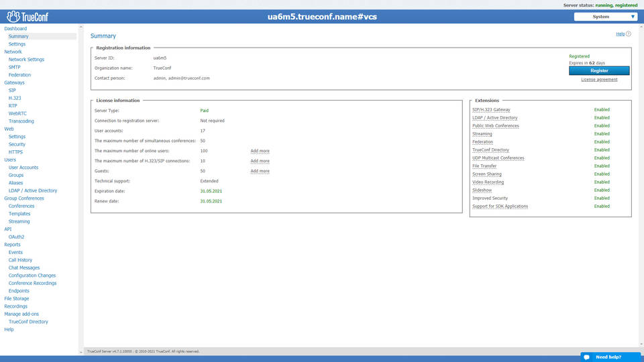Open the OAuth2 page

point(16,237)
